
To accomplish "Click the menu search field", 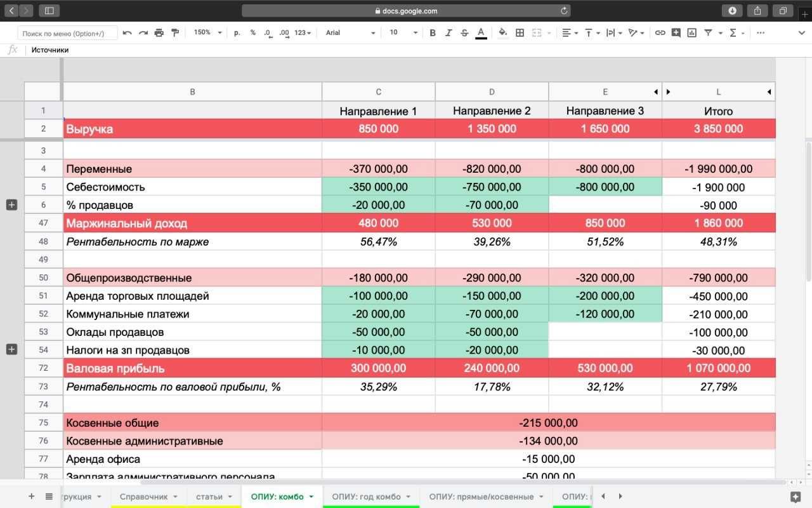I will point(68,33).
